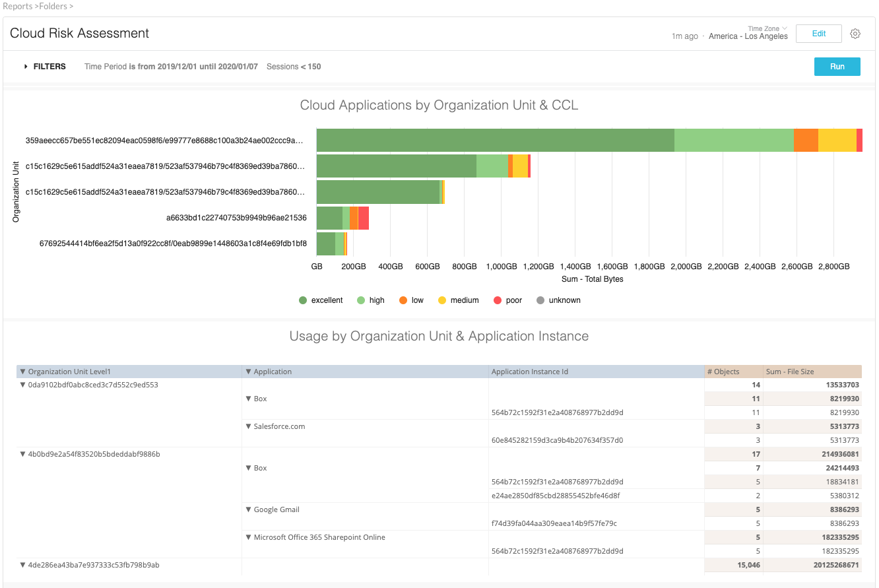Select instance id f74d39fa044aa309eaea14b9f57fe79c
879x588 pixels.
pos(554,523)
